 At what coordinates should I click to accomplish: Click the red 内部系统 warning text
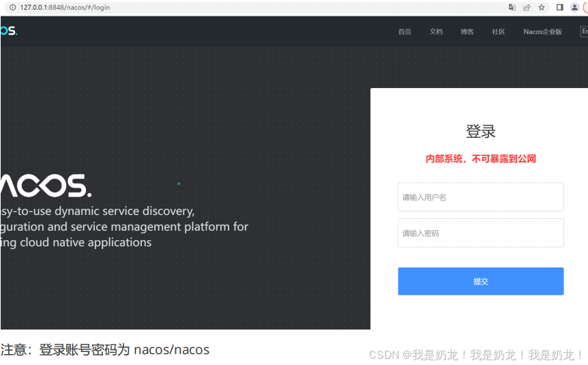481,159
